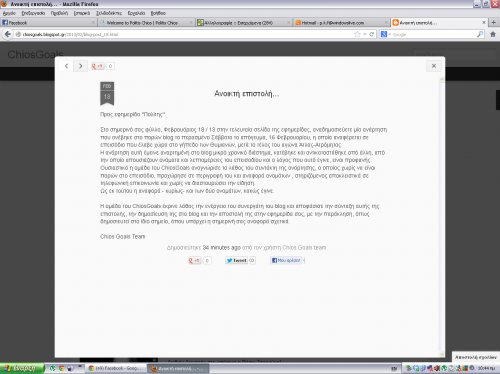The height and width of the screenshot is (374, 500).
Task: Open the Windows Start button
Action: (22, 368)
